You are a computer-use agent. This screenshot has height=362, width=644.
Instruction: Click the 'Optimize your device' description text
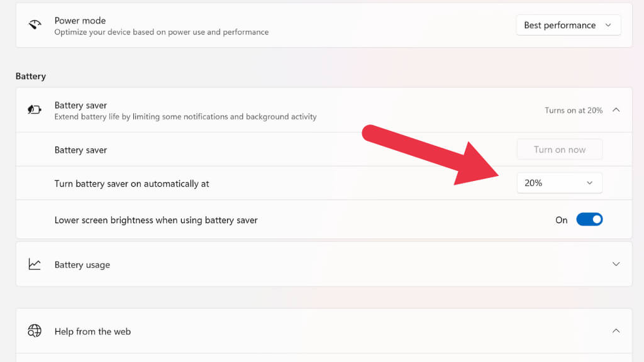coord(161,32)
